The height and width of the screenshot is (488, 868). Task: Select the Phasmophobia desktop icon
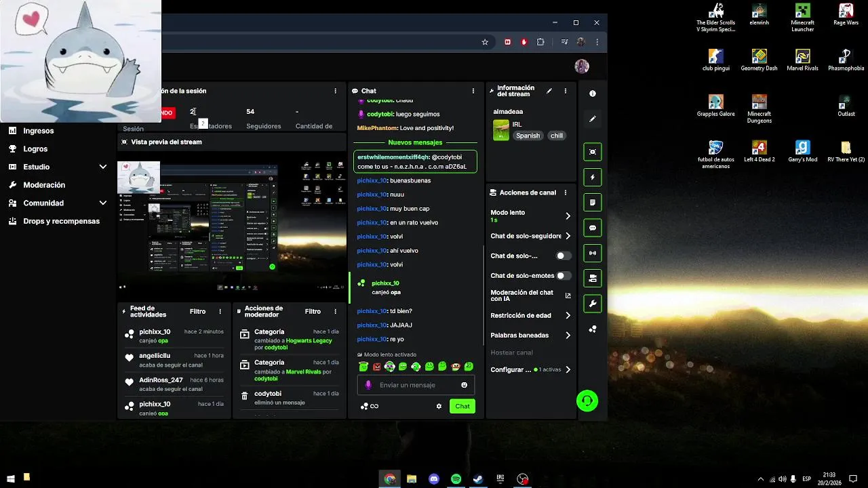click(846, 60)
